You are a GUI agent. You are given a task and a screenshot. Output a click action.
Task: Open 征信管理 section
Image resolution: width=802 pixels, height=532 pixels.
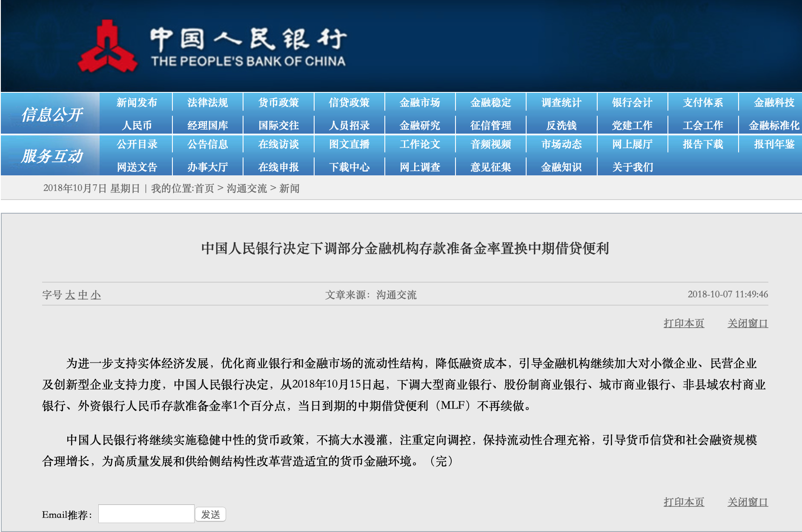click(490, 126)
